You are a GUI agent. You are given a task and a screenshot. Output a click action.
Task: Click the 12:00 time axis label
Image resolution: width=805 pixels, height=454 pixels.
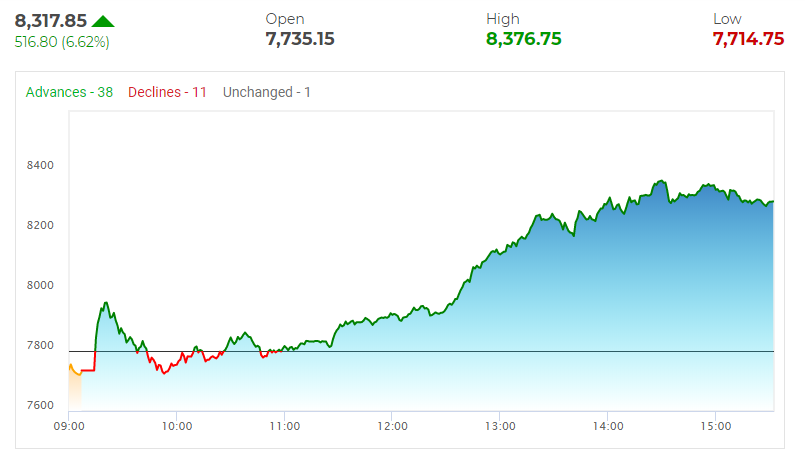[392, 426]
